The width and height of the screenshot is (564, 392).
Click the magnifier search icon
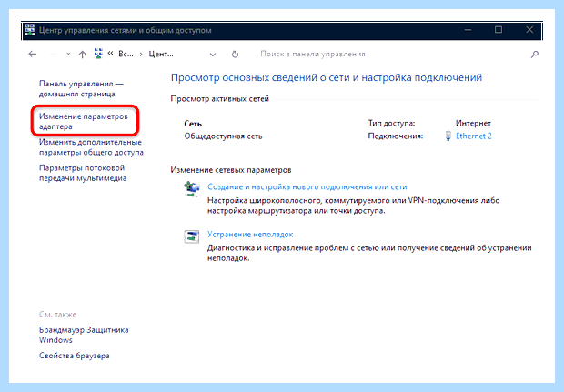point(535,55)
